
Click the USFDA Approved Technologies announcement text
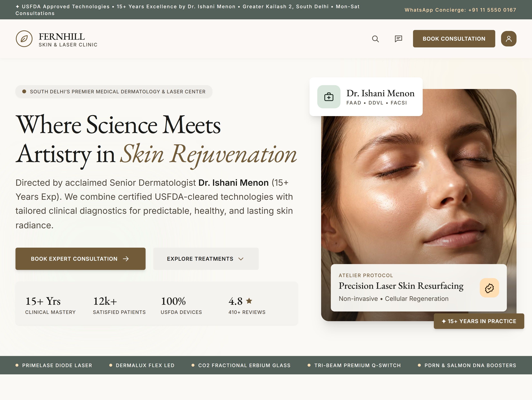click(188, 10)
